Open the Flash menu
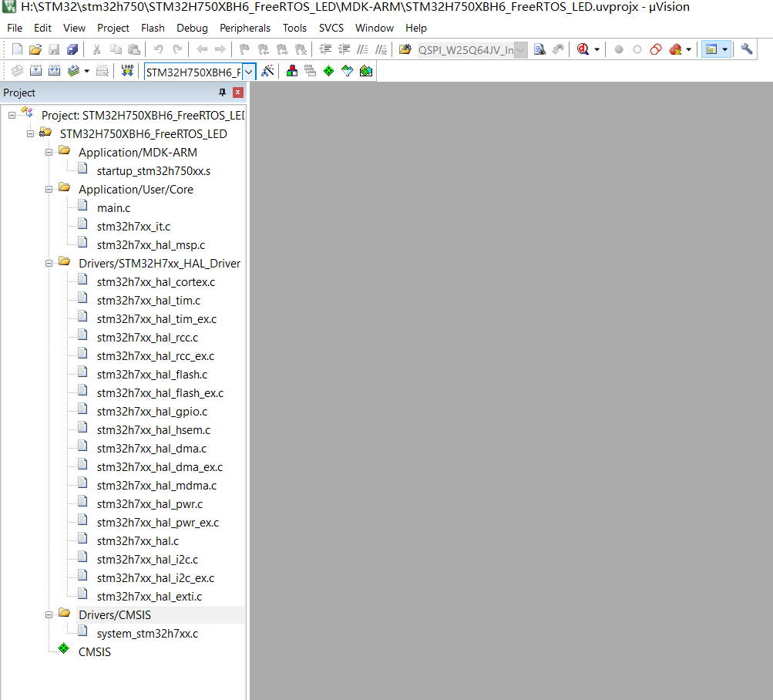Image resolution: width=773 pixels, height=700 pixels. pos(153,28)
